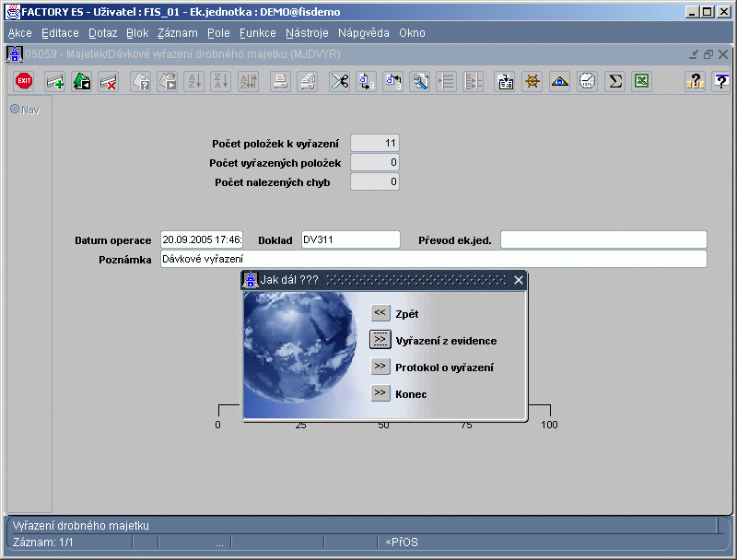The image size is (737, 560).
Task: Click into the Poznámka text field
Action: point(433,260)
